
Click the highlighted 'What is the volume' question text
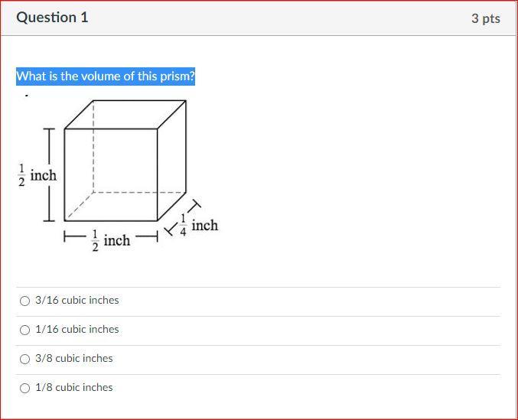106,77
